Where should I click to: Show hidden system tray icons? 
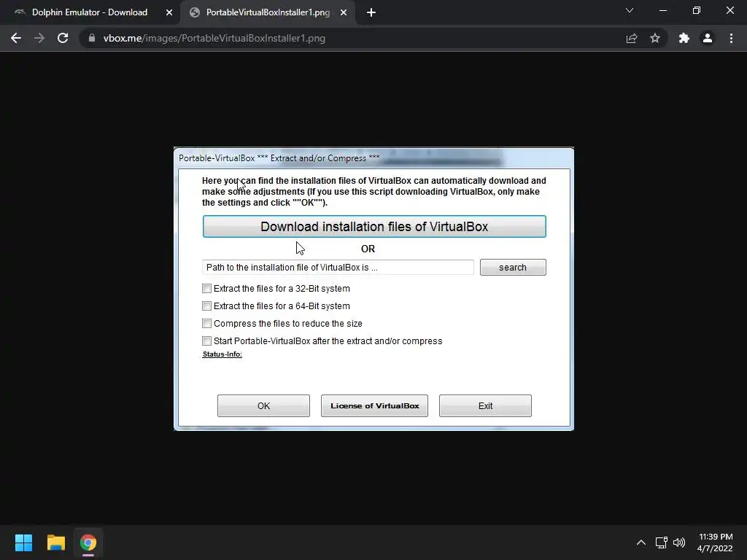[641, 542]
